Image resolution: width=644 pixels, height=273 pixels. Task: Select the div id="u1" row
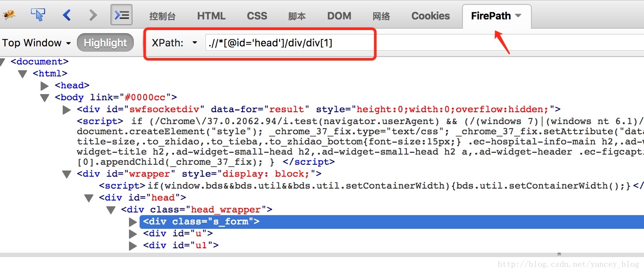click(x=181, y=245)
